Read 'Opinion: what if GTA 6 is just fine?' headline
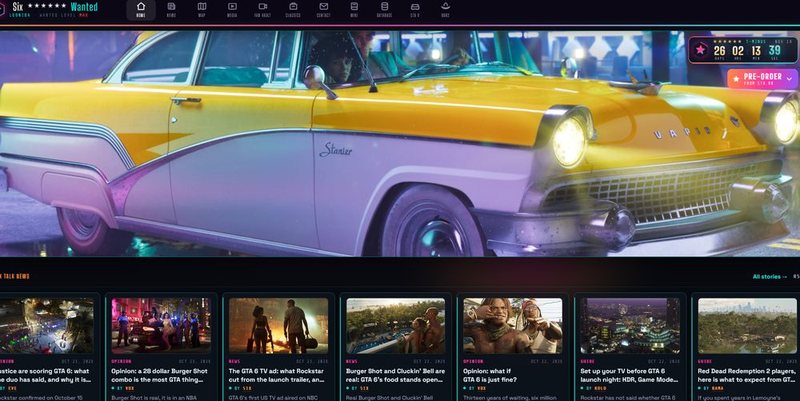 click(x=490, y=375)
